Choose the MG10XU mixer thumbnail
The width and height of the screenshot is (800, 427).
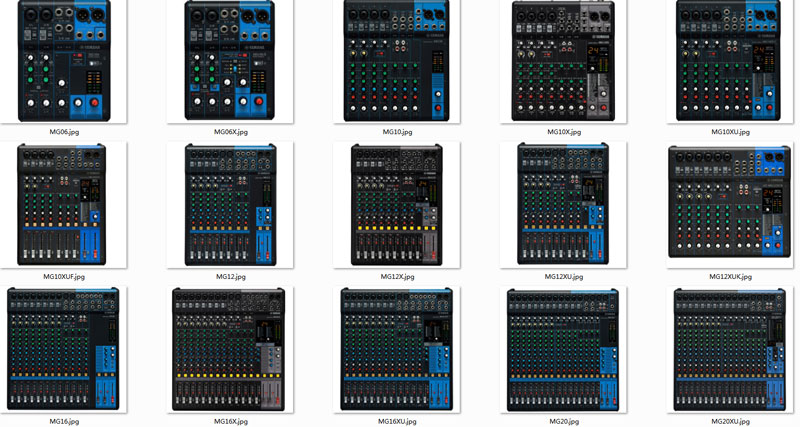click(729, 60)
